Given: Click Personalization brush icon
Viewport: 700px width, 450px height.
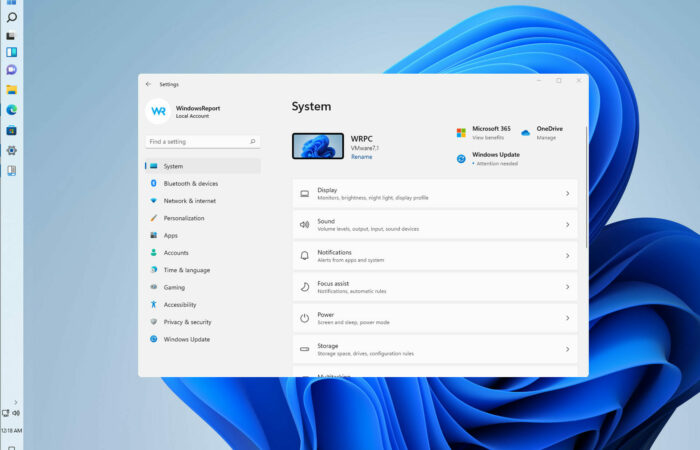Looking at the screenshot, I should 154,218.
